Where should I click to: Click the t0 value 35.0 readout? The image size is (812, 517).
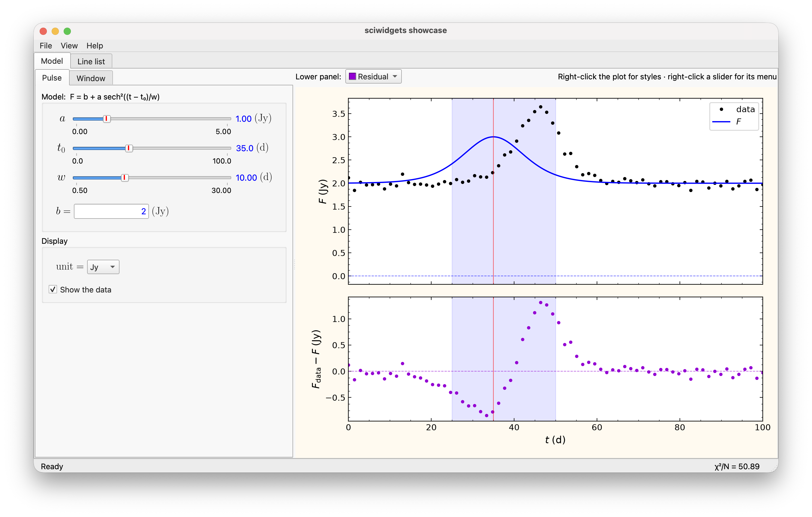(x=244, y=148)
